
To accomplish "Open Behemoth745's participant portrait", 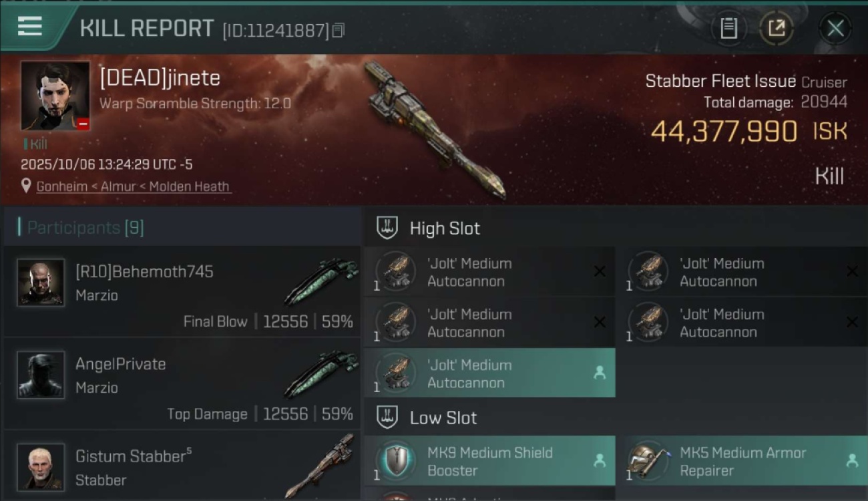I will pos(41,283).
